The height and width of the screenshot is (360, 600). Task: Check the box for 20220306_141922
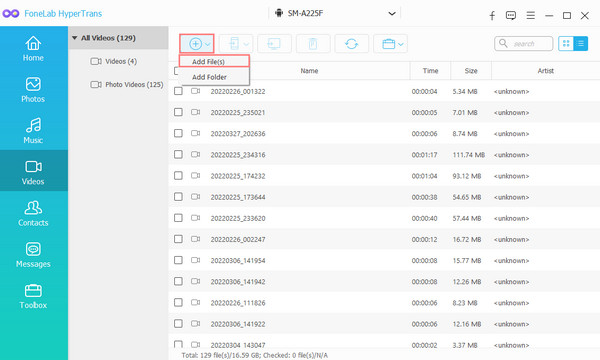(178, 324)
